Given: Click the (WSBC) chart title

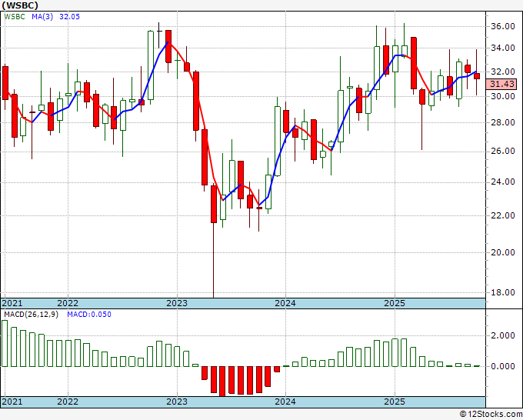Looking at the screenshot, I should (20, 5).
